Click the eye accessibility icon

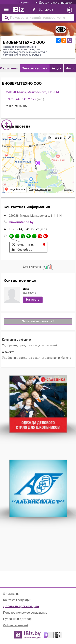(61, 30)
